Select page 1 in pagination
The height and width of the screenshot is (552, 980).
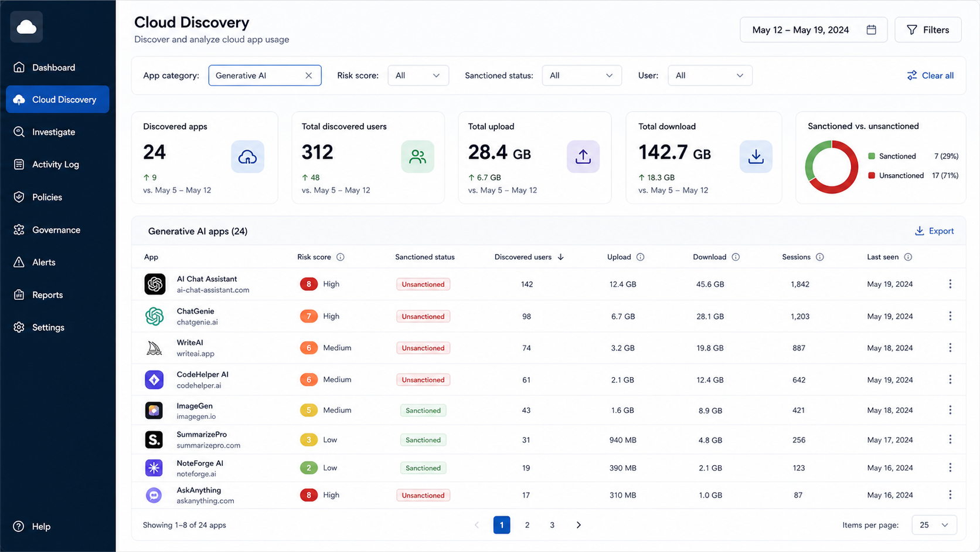pyautogui.click(x=502, y=525)
